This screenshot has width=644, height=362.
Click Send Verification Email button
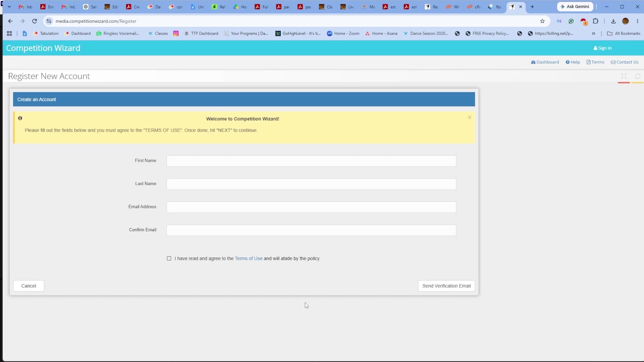[446, 286]
